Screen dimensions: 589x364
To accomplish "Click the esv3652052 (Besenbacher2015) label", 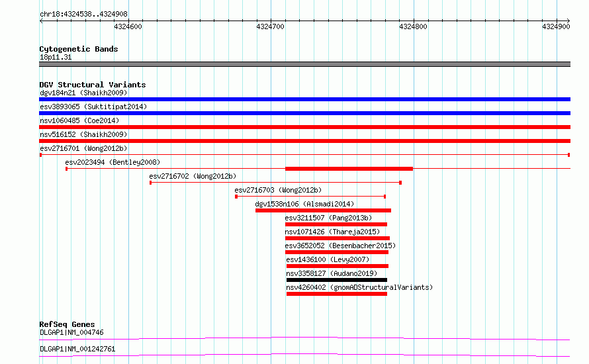I will point(340,246).
